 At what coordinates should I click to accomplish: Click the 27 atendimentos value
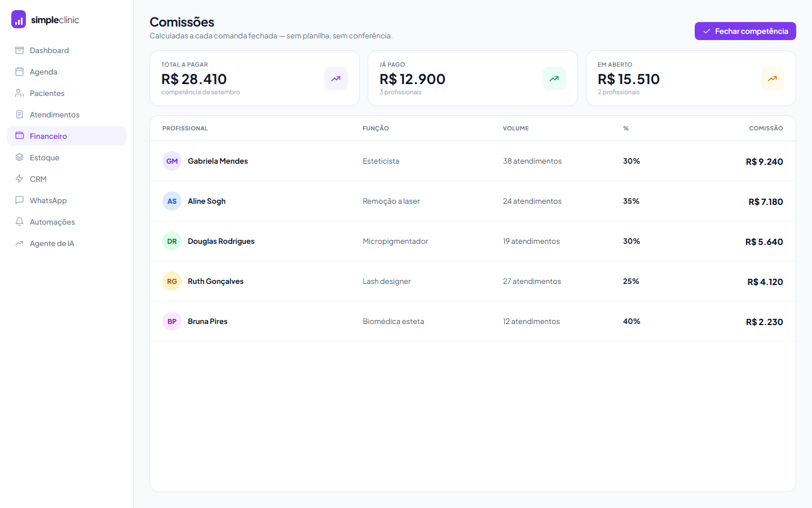[x=532, y=281]
